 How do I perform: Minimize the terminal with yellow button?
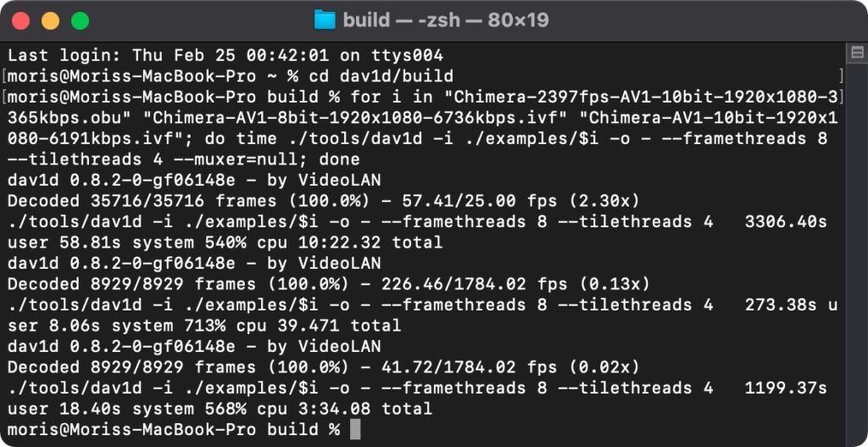pos(50,21)
